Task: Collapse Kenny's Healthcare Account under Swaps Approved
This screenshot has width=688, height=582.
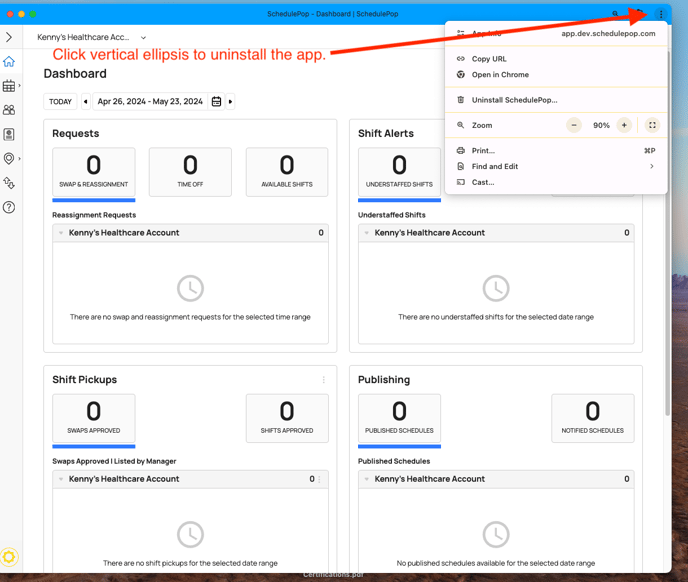Action: pyautogui.click(x=61, y=479)
